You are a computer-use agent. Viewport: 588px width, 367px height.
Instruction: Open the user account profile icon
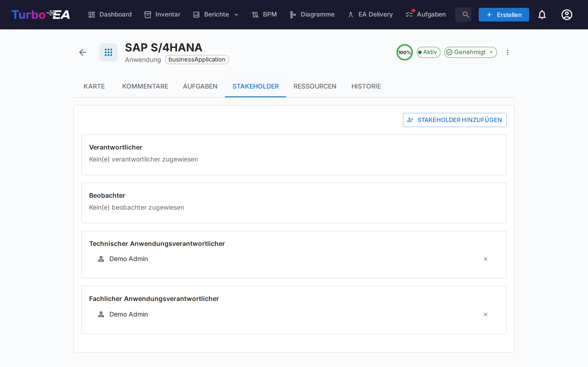click(x=567, y=14)
